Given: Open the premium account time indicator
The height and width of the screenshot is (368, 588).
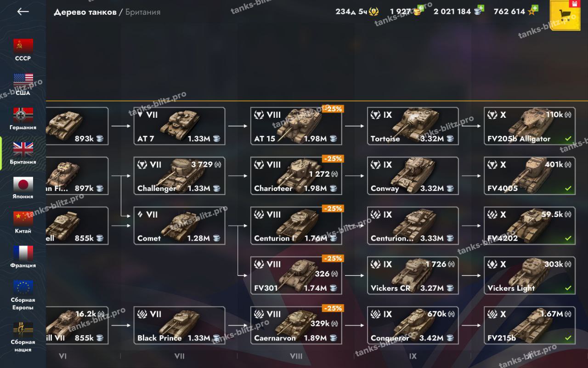Looking at the screenshot, I should (357, 11).
